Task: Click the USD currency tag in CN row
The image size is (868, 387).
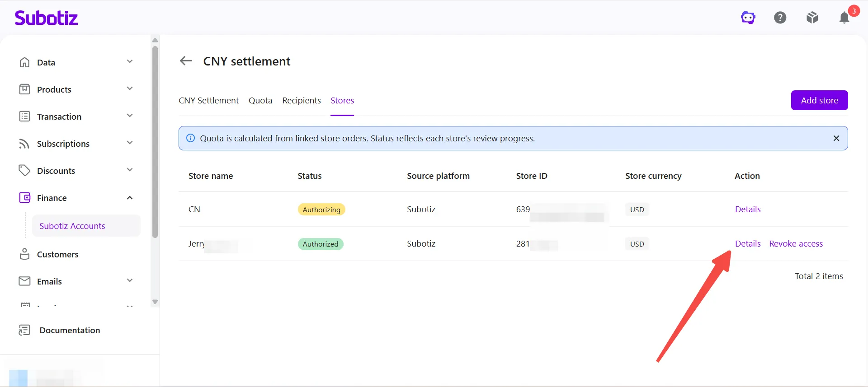Action: coord(637,210)
